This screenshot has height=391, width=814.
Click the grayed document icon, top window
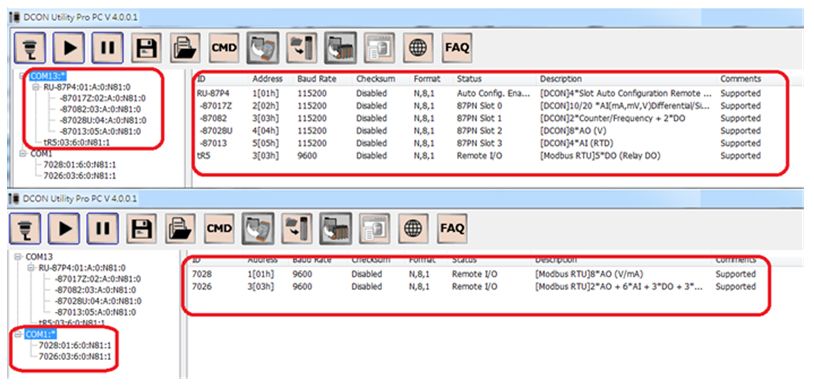tap(379, 48)
